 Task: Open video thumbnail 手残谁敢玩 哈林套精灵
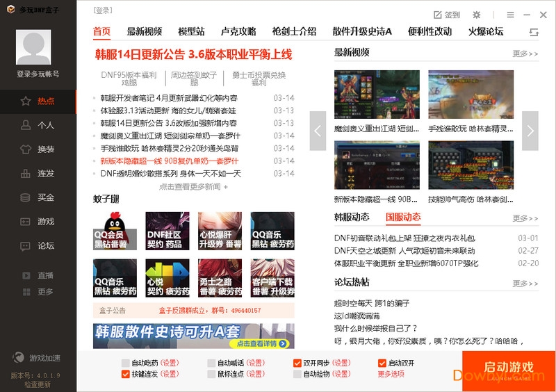(x=471, y=95)
